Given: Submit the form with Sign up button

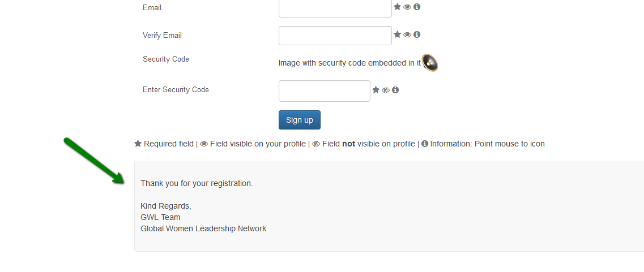Looking at the screenshot, I should click(x=300, y=120).
